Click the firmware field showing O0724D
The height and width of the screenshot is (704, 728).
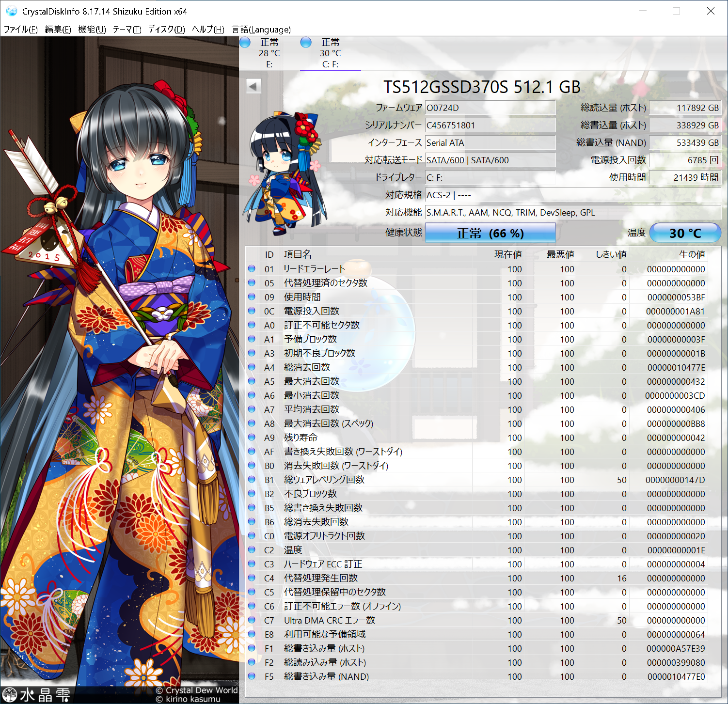coord(491,108)
